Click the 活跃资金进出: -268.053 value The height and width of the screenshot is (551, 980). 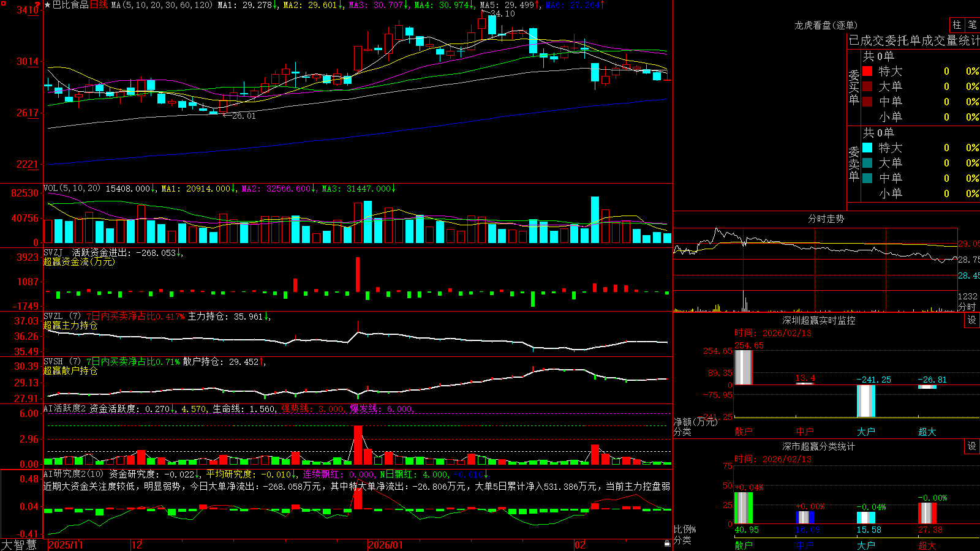[124, 252]
